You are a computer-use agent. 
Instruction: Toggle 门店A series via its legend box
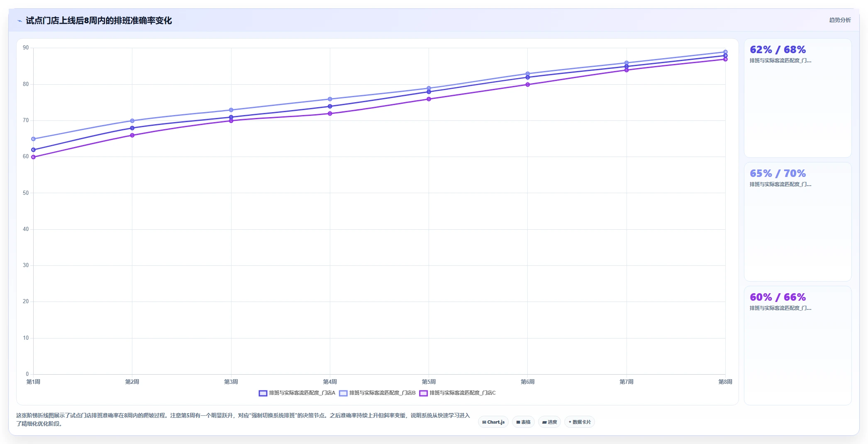[263, 393]
